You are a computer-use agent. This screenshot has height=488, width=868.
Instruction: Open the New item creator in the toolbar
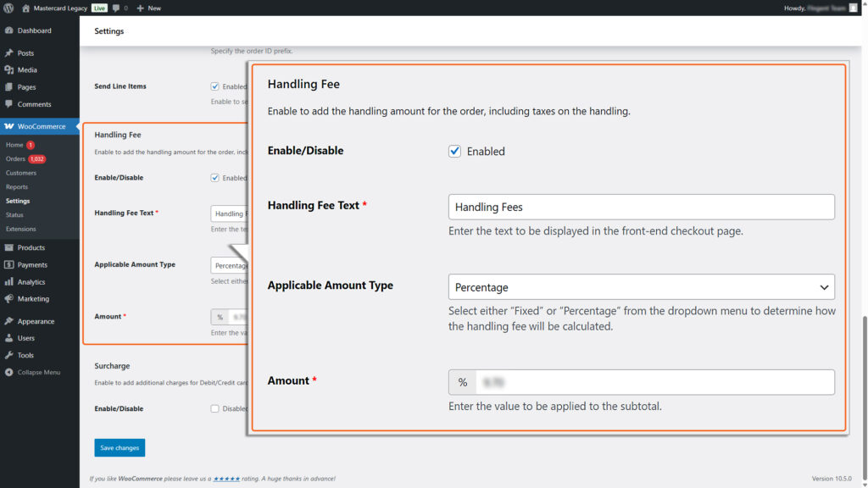(149, 8)
